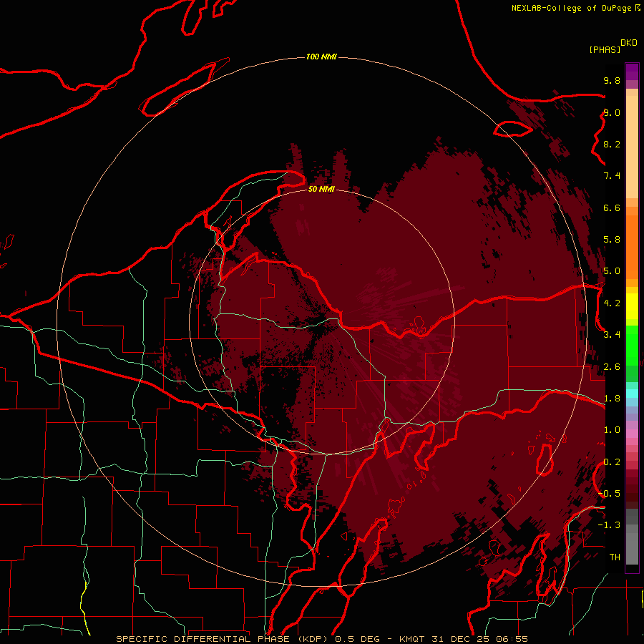Image resolution: width=644 pixels, height=644 pixels.
Task: Click the 1.0 scale value
Action: click(x=612, y=430)
